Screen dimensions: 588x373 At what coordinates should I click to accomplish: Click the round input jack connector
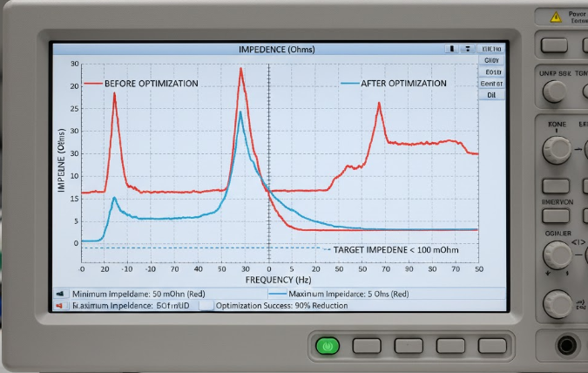coord(567,345)
